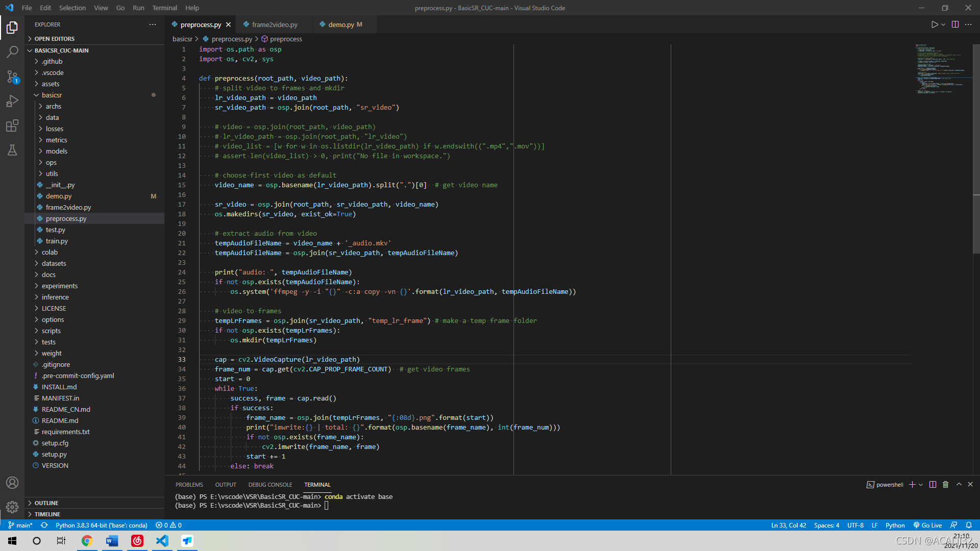Open the new-terminal launch profile dropdown
Image resolution: width=980 pixels, height=551 pixels.
pos(921,485)
